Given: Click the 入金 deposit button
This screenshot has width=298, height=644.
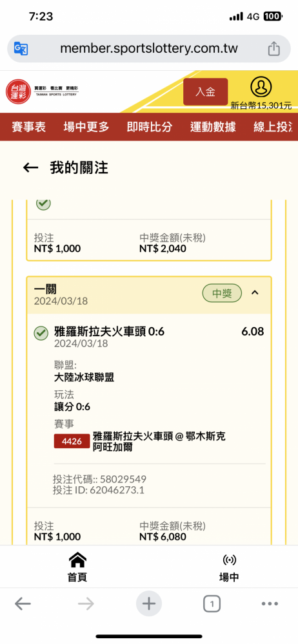Looking at the screenshot, I should (x=205, y=91).
